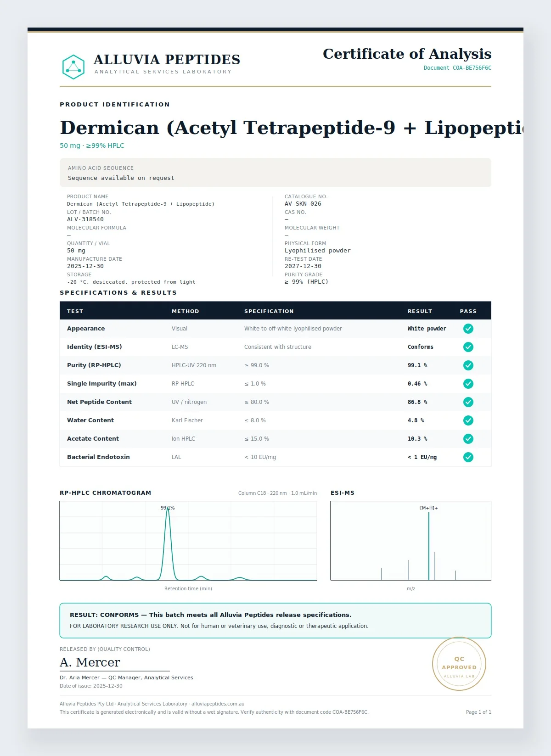Click the net peptide result '86.8 %'
551x756 pixels.
pyautogui.click(x=417, y=402)
